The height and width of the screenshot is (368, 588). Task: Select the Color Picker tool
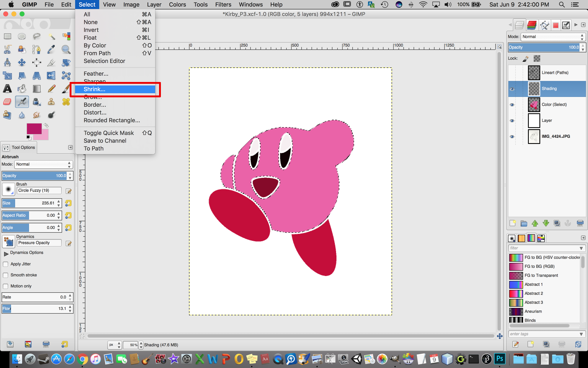point(51,50)
